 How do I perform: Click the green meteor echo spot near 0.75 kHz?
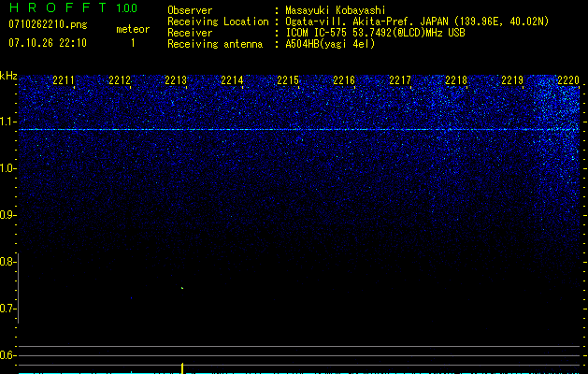click(x=182, y=288)
